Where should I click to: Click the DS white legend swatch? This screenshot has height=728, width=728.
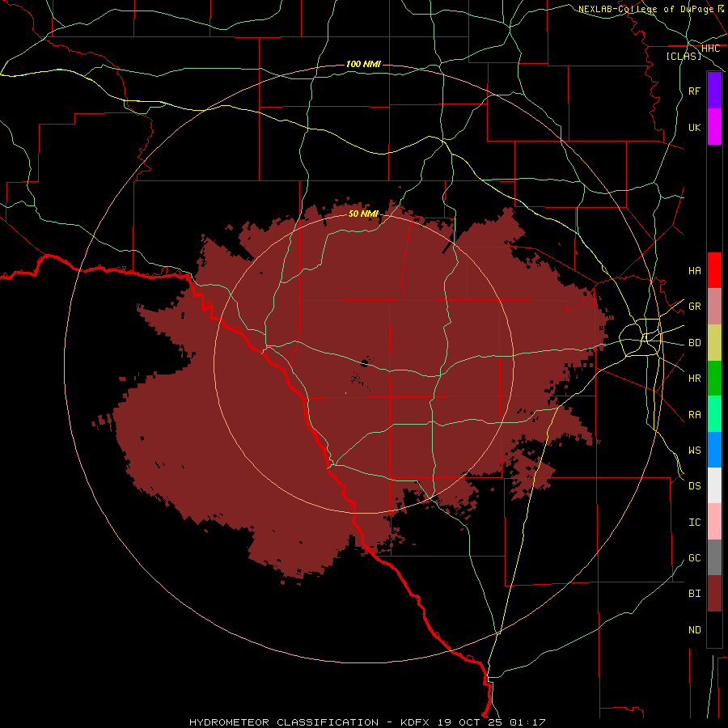click(714, 485)
